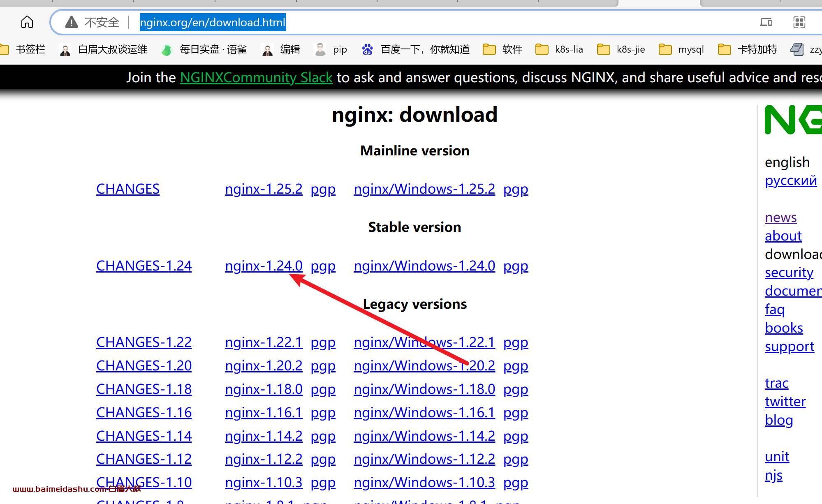The width and height of the screenshot is (822, 504).
Task: Download nginx-1.24.0 stable source
Action: (264, 266)
